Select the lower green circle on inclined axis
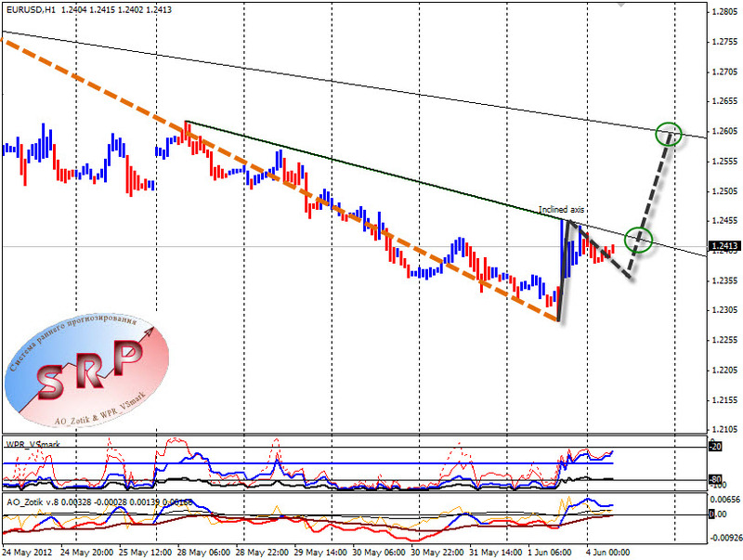743x560 pixels. pos(638,240)
